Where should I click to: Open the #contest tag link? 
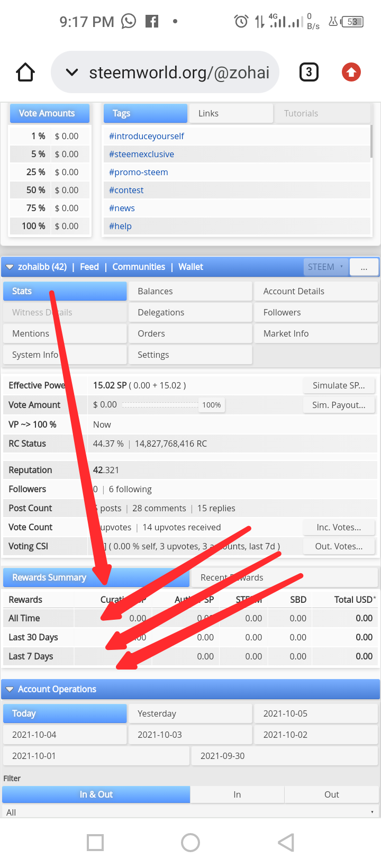(126, 190)
